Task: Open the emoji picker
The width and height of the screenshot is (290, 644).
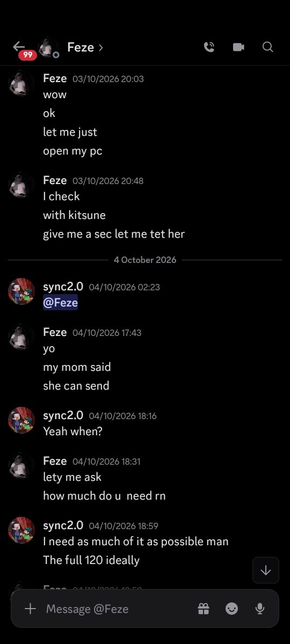Action: point(231,609)
